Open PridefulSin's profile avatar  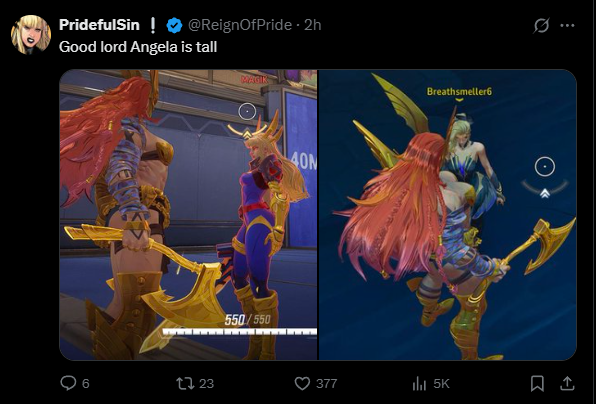point(31,35)
